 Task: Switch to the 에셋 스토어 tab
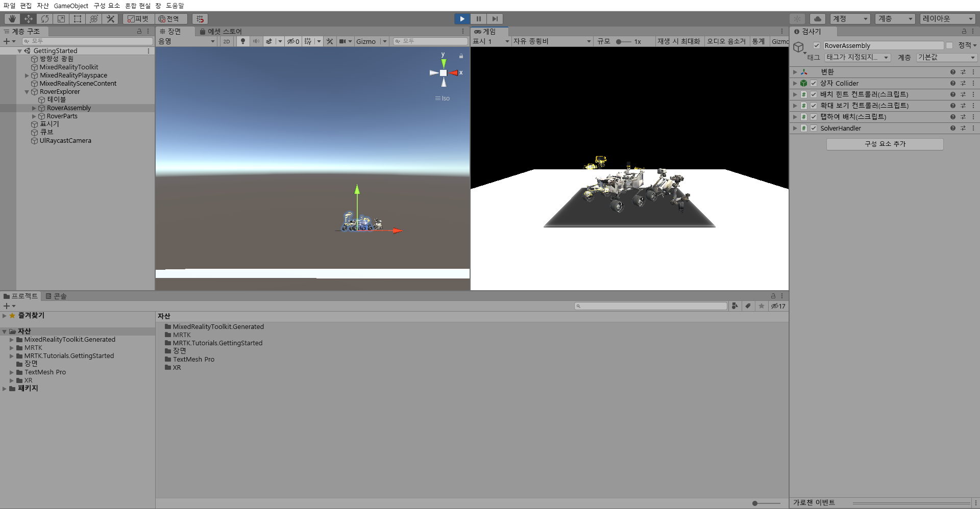220,32
